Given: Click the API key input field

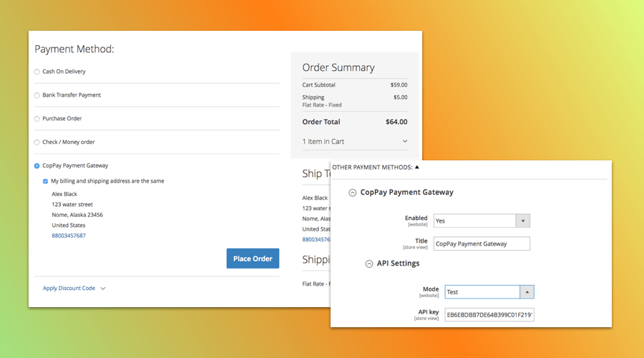Looking at the screenshot, I should click(489, 315).
